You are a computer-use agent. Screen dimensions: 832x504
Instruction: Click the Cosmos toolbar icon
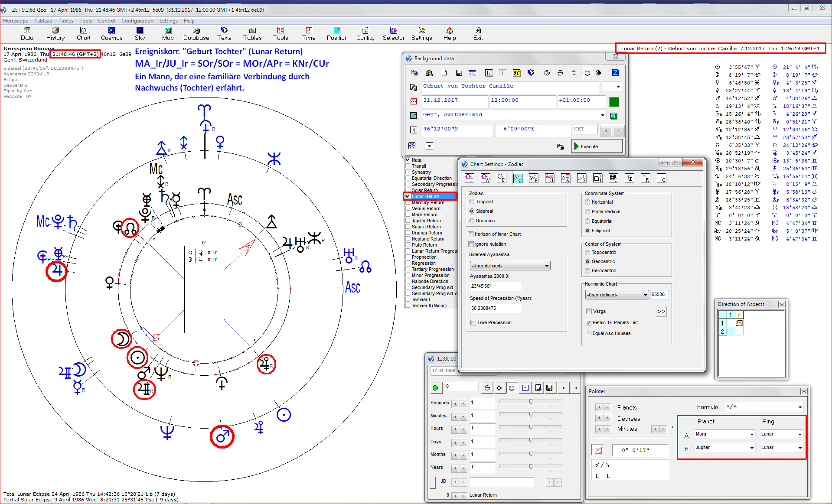click(x=111, y=33)
